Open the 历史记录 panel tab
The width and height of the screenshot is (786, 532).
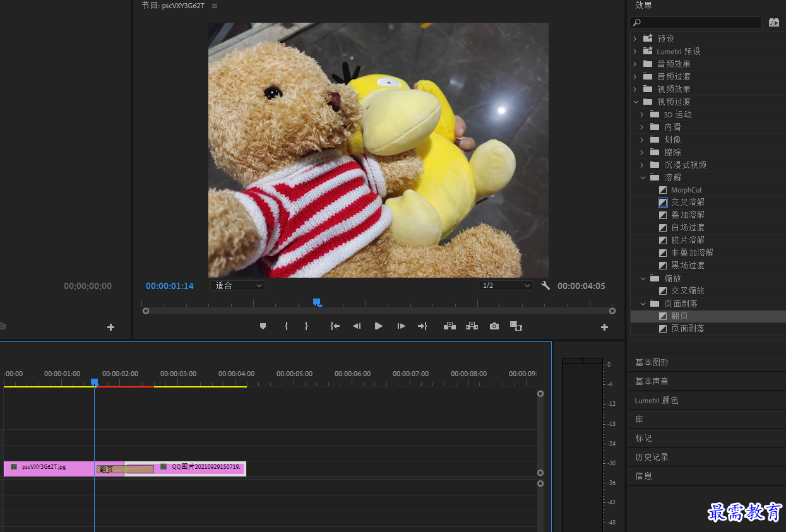tap(652, 457)
